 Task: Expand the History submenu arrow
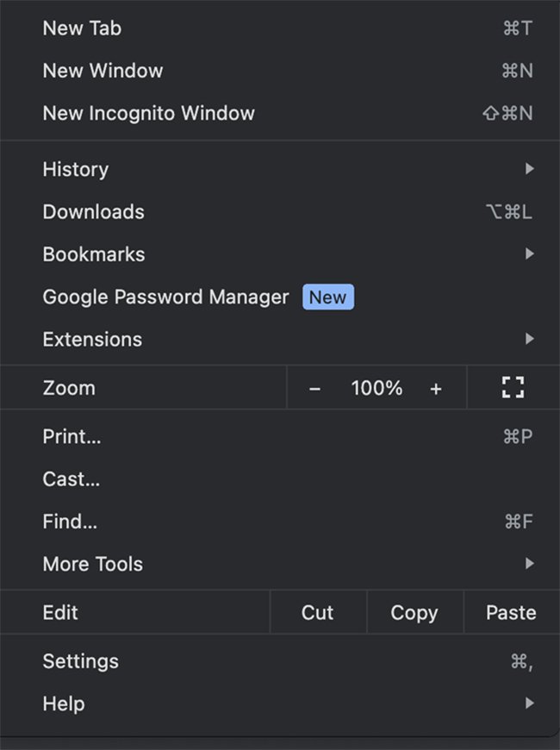(x=529, y=169)
